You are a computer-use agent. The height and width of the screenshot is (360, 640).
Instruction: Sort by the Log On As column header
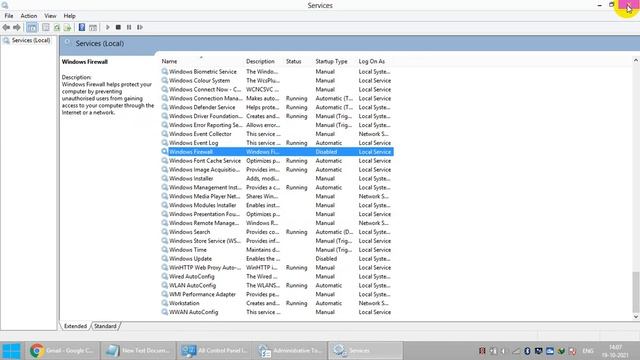(x=372, y=61)
